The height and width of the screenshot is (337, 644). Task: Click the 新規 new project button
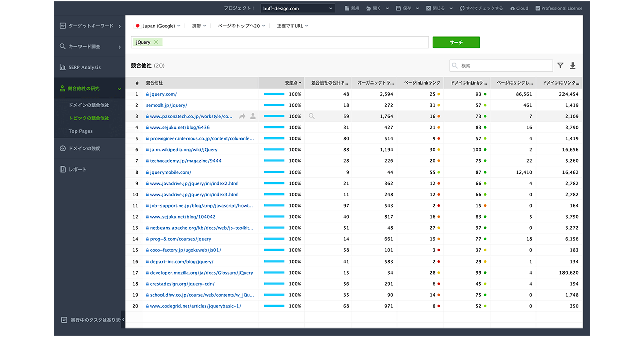352,8
